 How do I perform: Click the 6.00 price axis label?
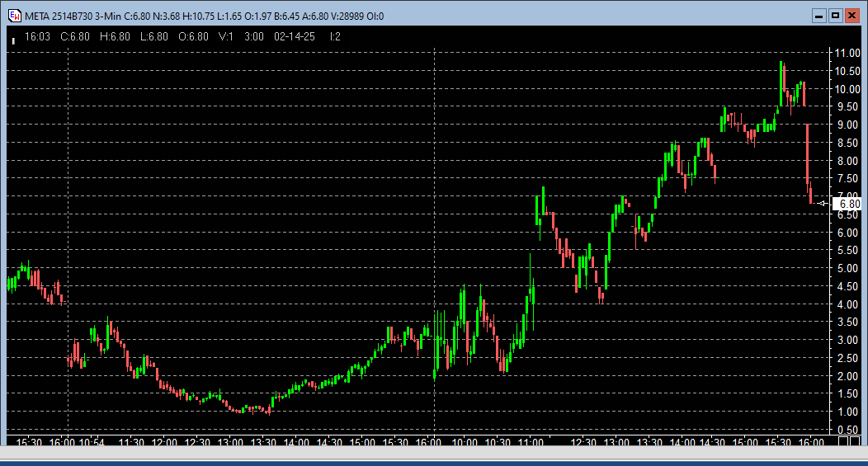(847, 233)
